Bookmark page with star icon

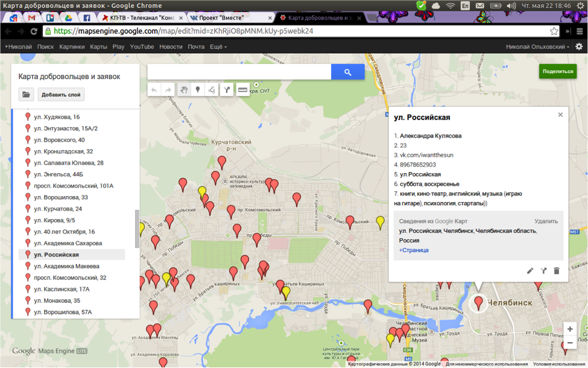pos(554,31)
